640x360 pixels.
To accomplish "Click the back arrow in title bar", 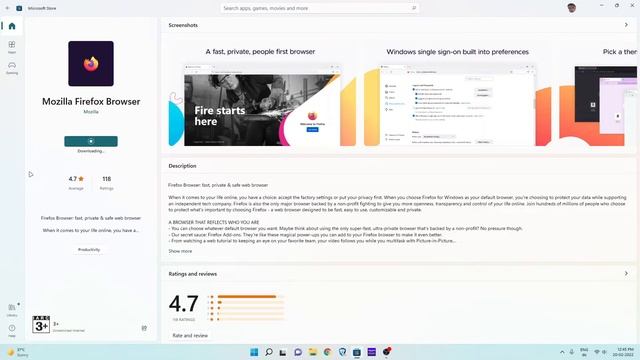I will pos(7,8).
